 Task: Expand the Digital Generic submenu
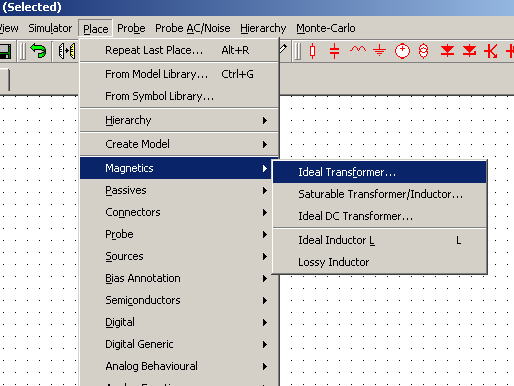coord(179,344)
